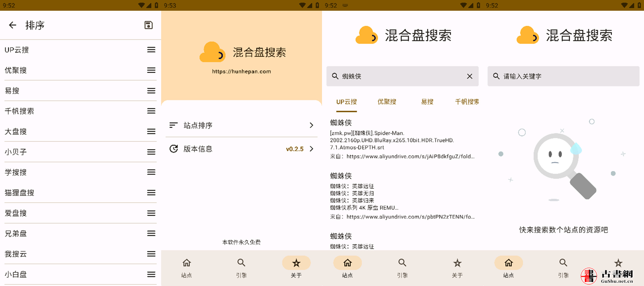Open third 蜘蛛侠 result title

coord(341,236)
